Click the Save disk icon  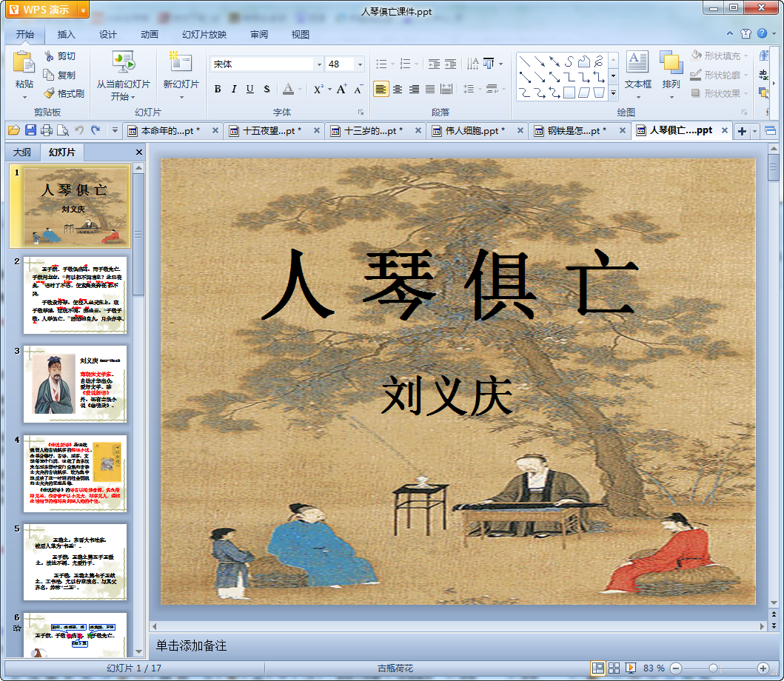[30, 130]
